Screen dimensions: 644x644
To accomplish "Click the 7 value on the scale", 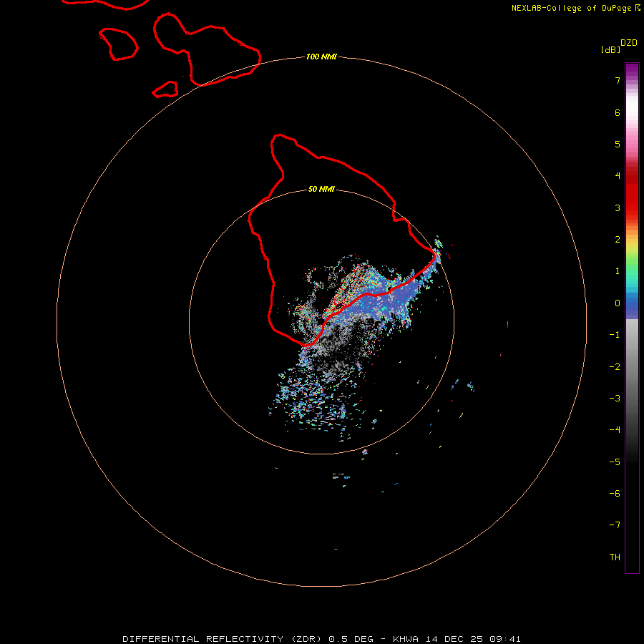I will [x=618, y=80].
